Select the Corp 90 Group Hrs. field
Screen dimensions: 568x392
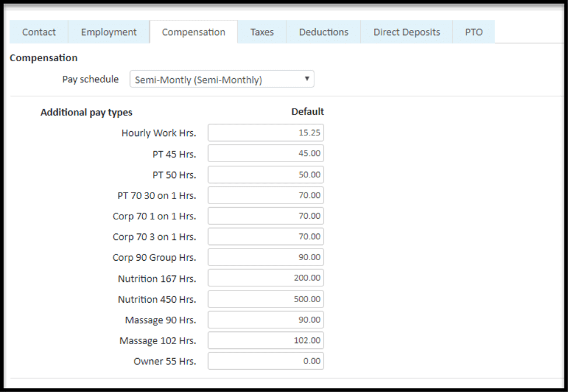click(x=265, y=257)
